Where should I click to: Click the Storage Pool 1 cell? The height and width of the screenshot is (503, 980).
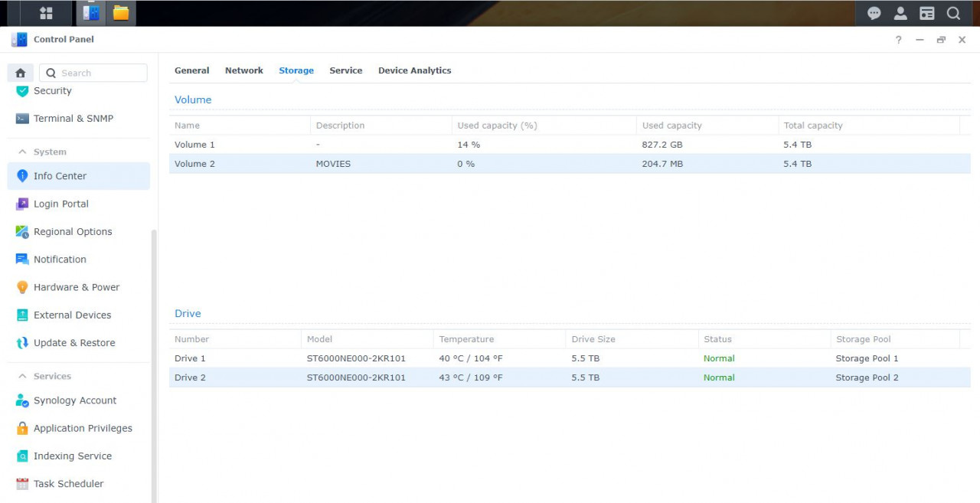tap(867, 358)
